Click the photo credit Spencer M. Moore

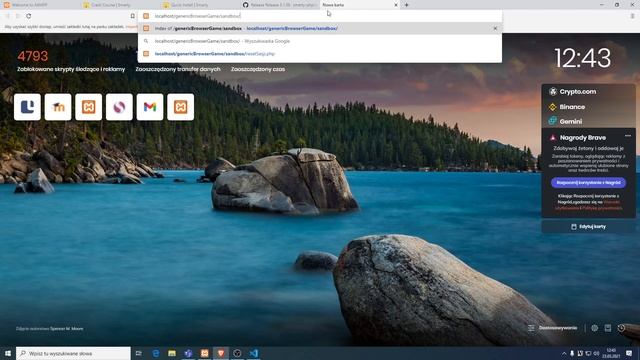pyautogui.click(x=67, y=329)
